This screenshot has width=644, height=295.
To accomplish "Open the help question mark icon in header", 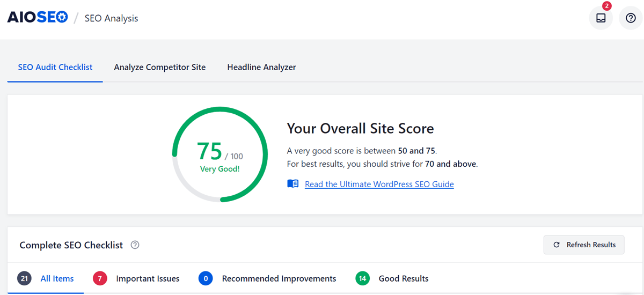I will pyautogui.click(x=631, y=18).
